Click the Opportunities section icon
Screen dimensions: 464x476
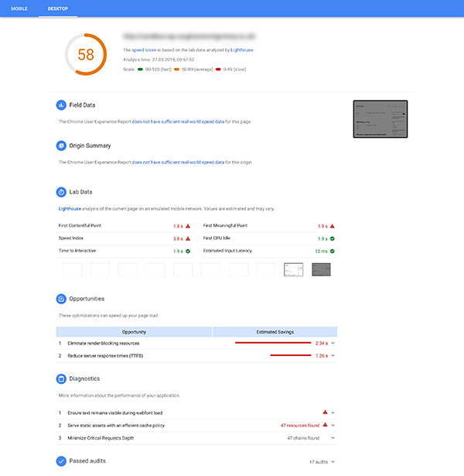[x=61, y=299]
